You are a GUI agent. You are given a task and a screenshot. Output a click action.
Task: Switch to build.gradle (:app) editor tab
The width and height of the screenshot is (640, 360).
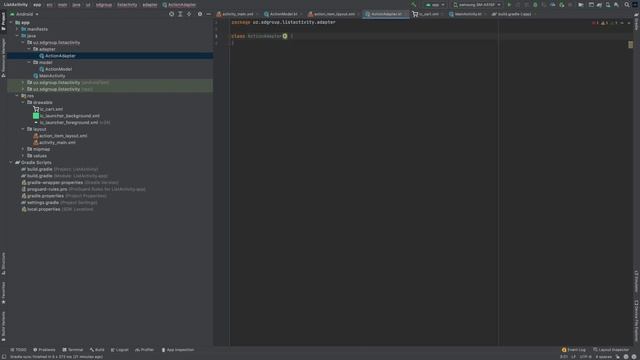pos(512,14)
